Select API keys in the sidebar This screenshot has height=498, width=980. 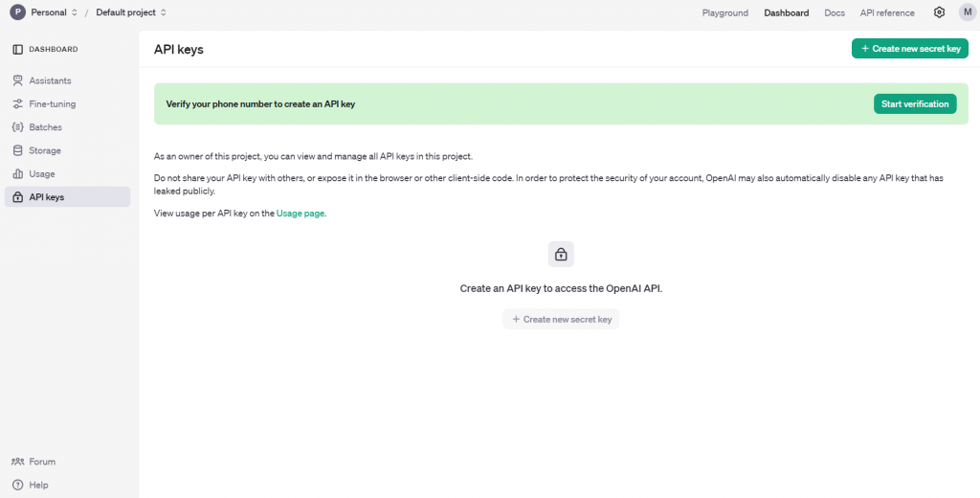click(68, 197)
